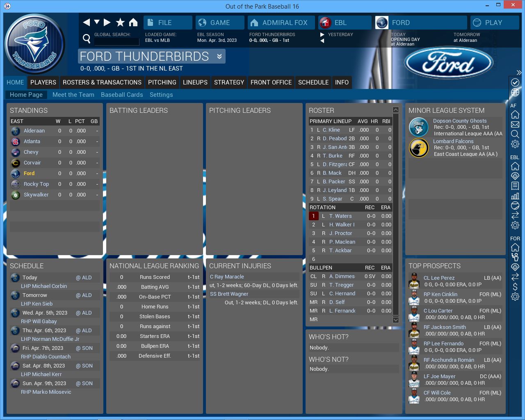Click the magnifier icon under the AF section

pyautogui.click(x=515, y=134)
